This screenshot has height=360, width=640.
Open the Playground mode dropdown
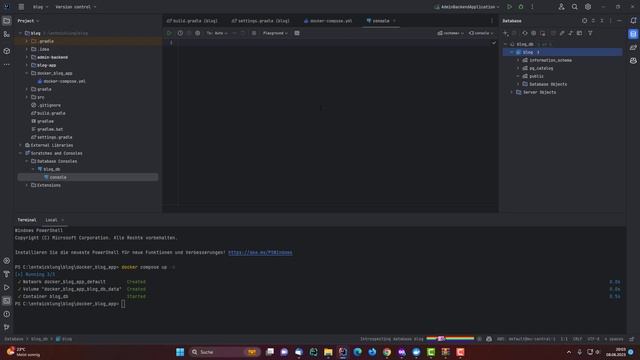pyautogui.click(x=275, y=33)
